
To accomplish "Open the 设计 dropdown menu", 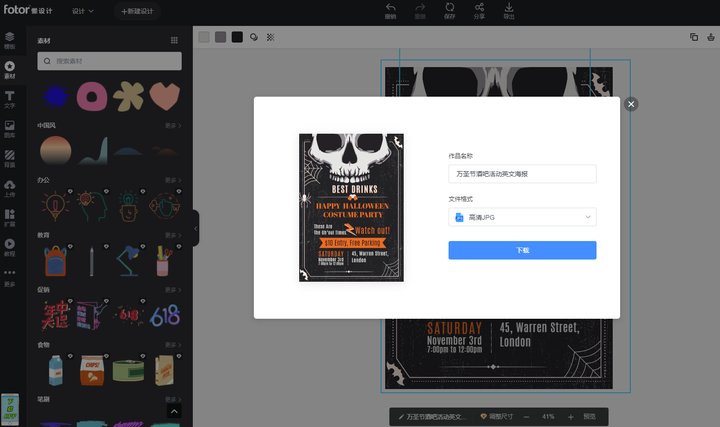I will 83,11.
